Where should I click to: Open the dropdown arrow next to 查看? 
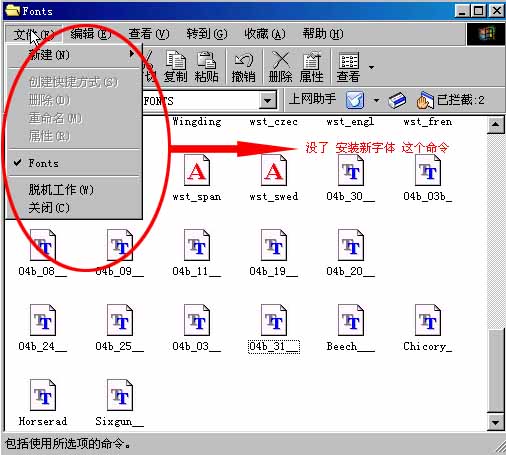(371, 67)
